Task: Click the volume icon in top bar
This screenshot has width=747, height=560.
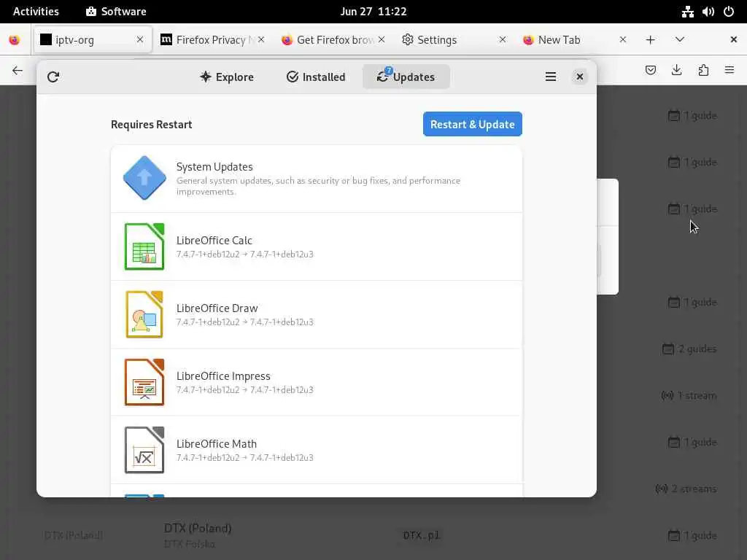Action: 708,12
